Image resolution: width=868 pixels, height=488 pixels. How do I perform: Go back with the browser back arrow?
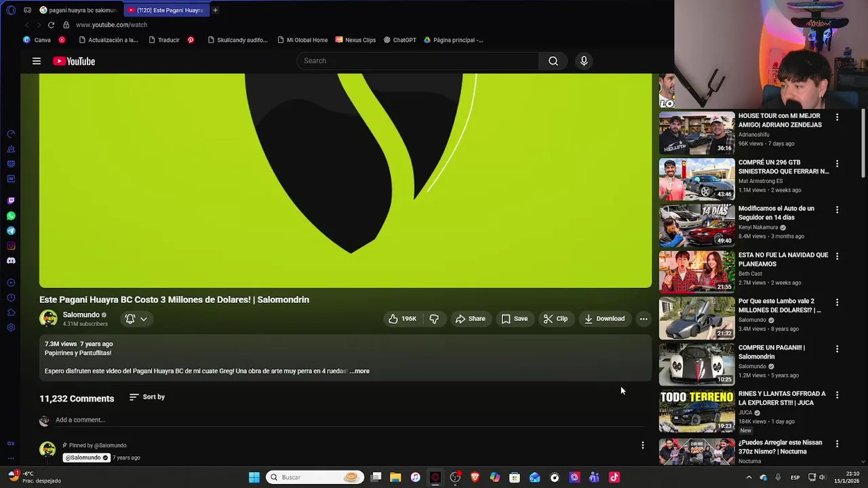(26, 25)
